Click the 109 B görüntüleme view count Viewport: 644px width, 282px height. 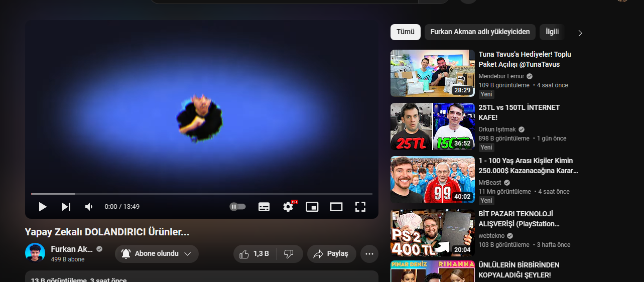click(x=504, y=85)
